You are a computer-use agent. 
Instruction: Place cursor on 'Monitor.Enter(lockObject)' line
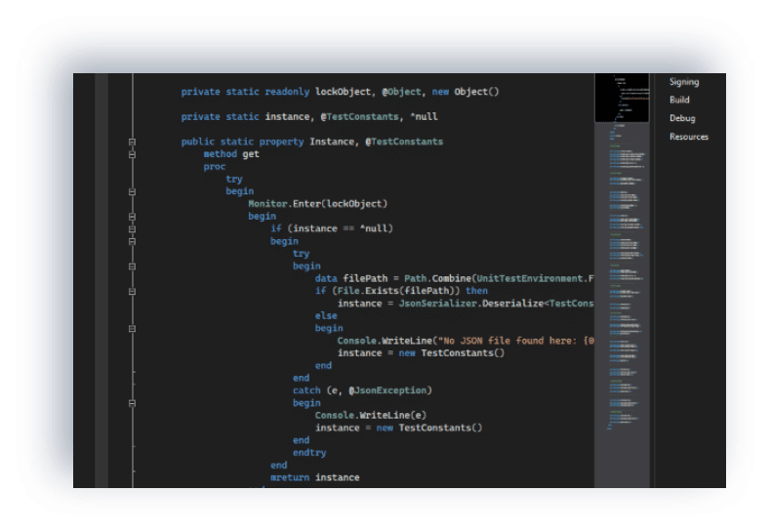coord(317,204)
